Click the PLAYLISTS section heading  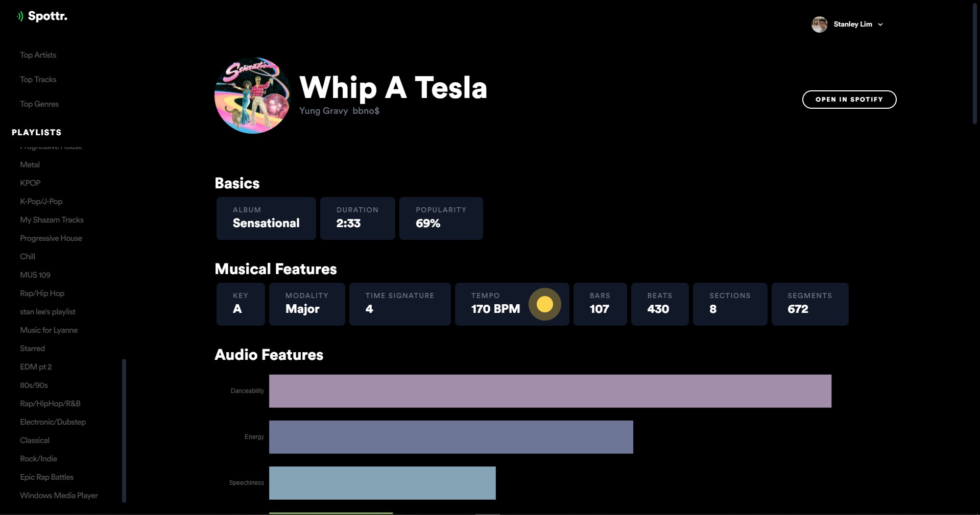pos(37,132)
